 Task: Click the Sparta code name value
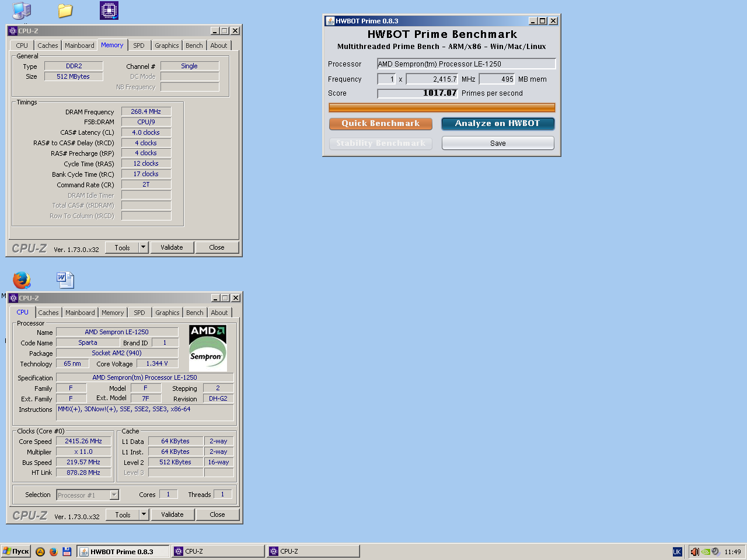(88, 342)
